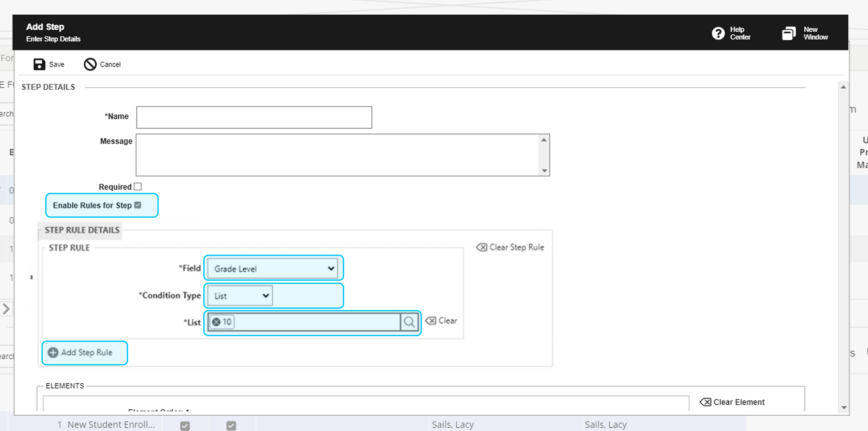Click into the Name input field

coord(254,117)
